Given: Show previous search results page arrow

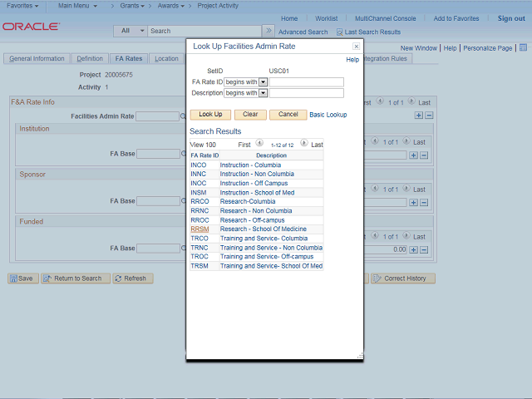Looking at the screenshot, I should click(259, 143).
